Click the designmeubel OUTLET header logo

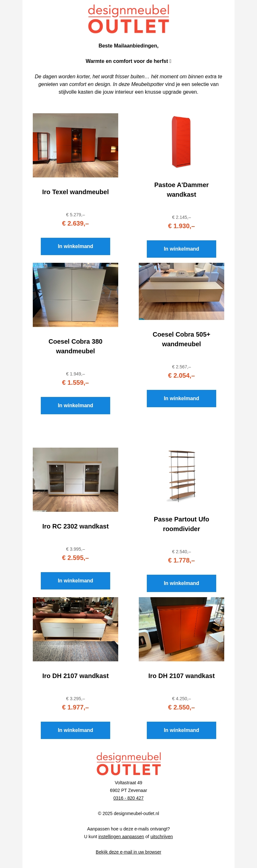point(128,19)
